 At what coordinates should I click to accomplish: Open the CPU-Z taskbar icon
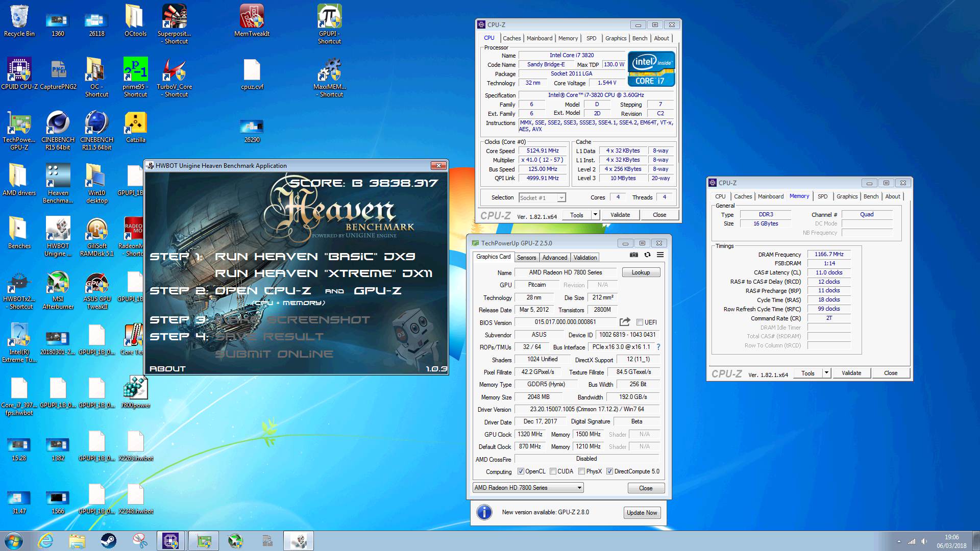click(170, 540)
